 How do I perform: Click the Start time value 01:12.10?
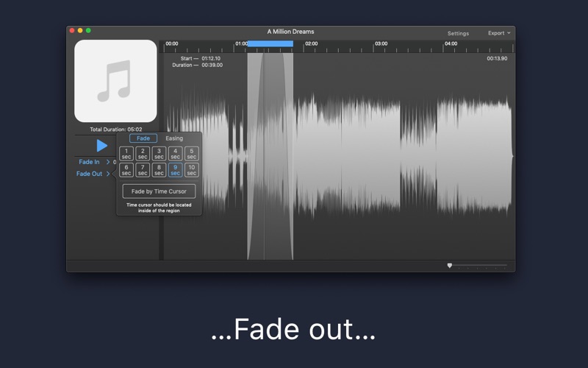[211, 59]
